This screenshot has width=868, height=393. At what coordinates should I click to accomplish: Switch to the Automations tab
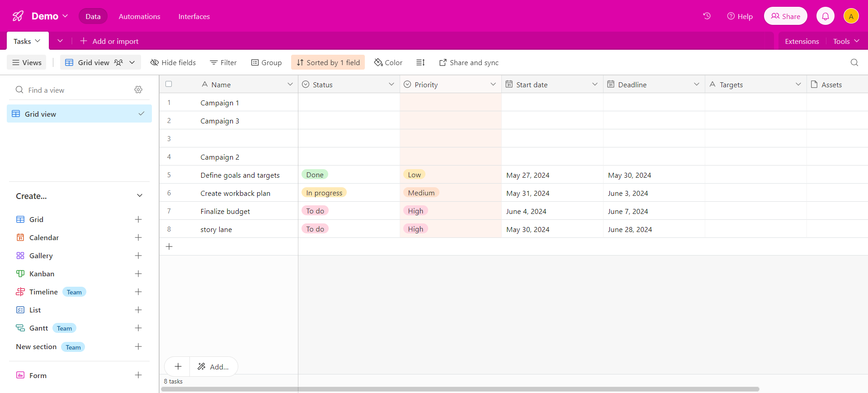tap(139, 16)
